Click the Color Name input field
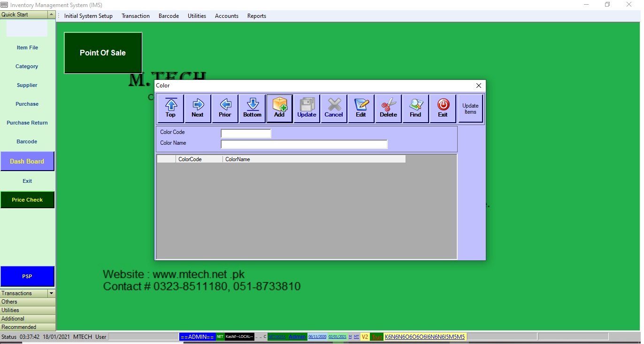644x344 pixels. click(x=304, y=144)
